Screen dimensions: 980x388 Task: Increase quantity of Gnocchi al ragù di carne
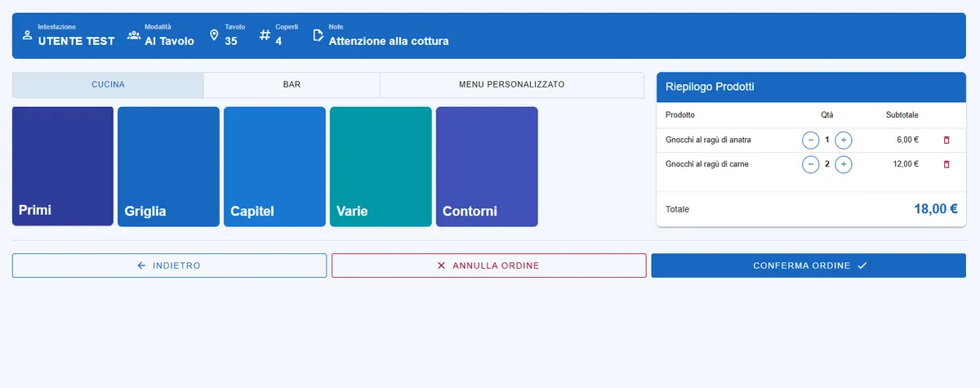[x=844, y=164]
